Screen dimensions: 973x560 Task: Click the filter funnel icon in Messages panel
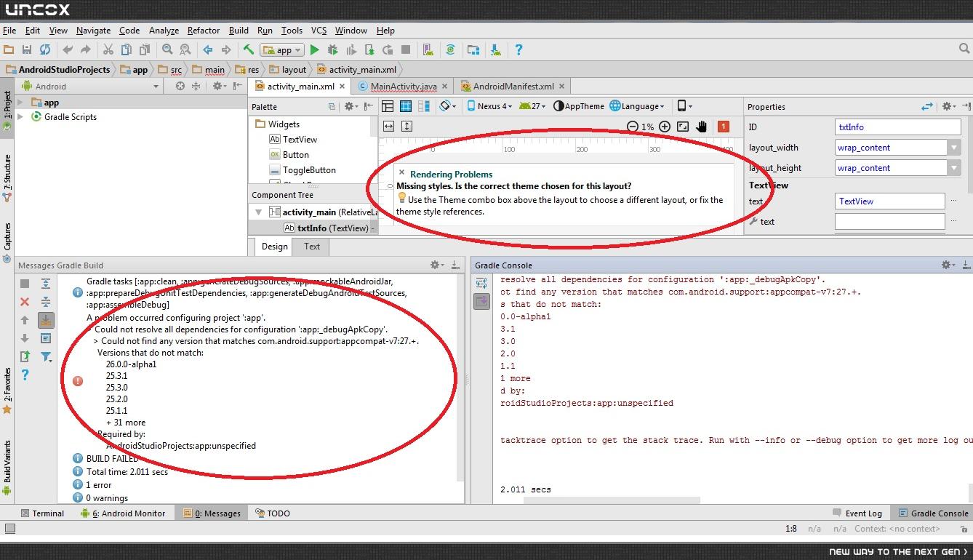click(45, 356)
